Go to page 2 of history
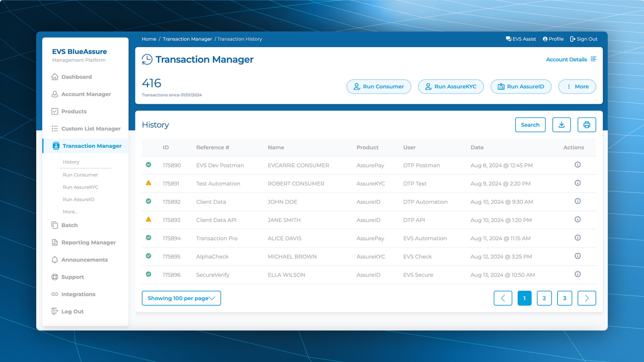This screenshot has height=362, width=644. pyautogui.click(x=544, y=298)
